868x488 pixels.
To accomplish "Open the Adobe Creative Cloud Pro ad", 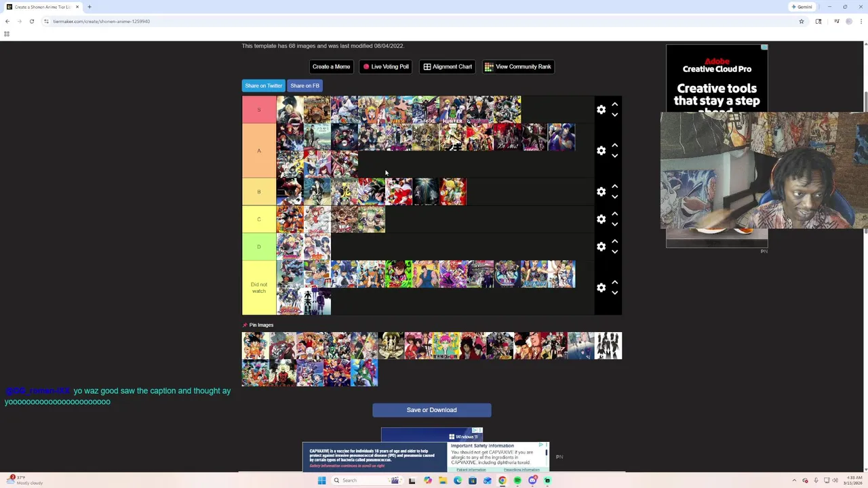I will tap(717, 78).
